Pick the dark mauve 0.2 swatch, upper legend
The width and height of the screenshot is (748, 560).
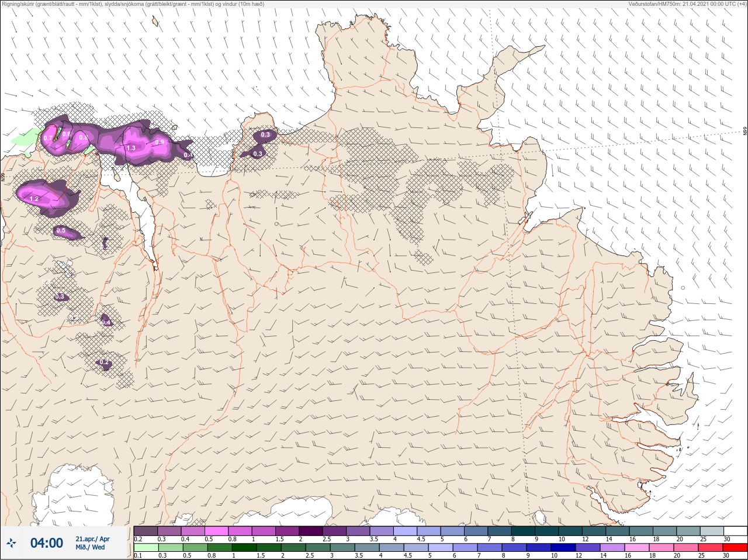click(x=146, y=531)
